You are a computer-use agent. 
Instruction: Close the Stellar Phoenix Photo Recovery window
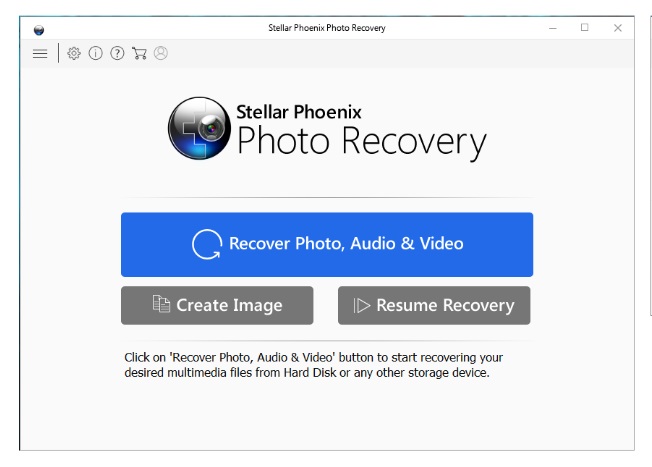618,28
